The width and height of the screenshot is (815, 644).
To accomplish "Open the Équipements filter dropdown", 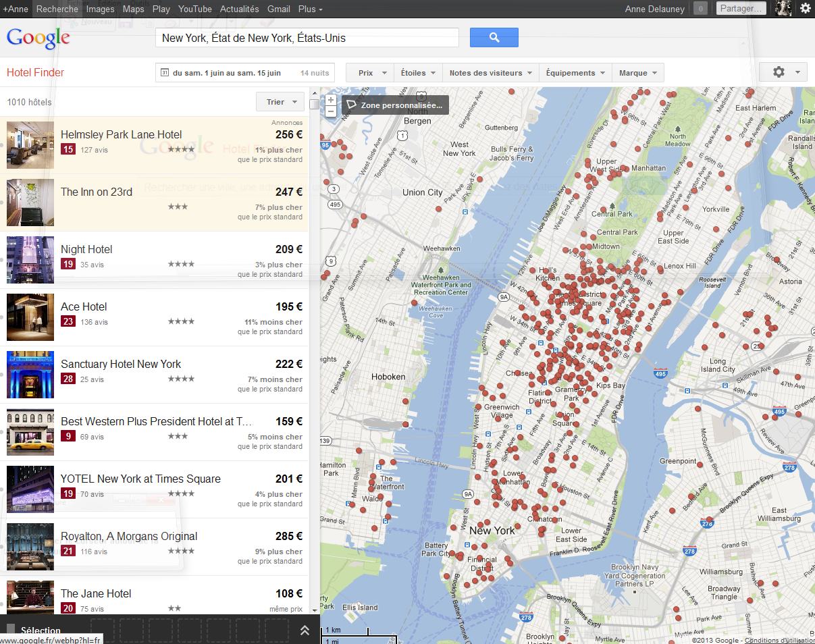I will coord(575,73).
